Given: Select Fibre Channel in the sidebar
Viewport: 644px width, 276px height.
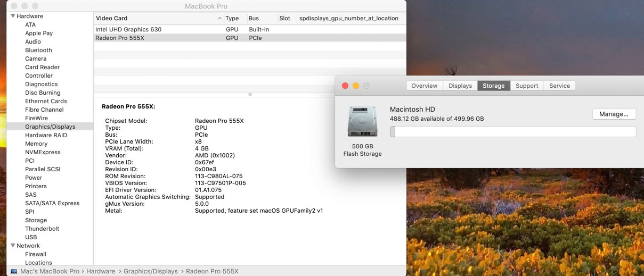Looking at the screenshot, I should tap(44, 110).
